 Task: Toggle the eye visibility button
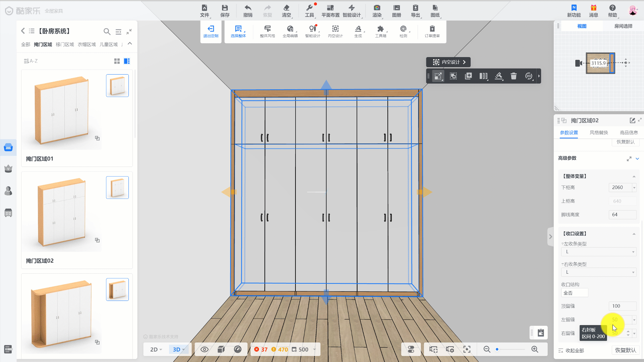click(x=204, y=350)
